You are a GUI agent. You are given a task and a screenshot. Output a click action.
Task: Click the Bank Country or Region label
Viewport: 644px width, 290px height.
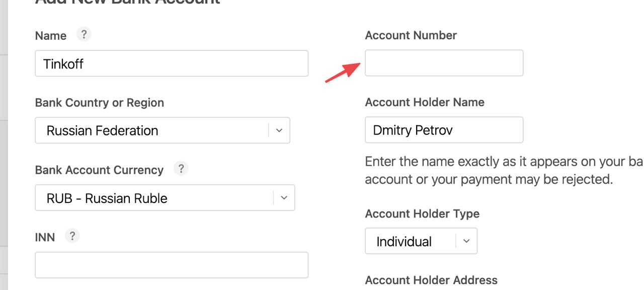pos(100,103)
